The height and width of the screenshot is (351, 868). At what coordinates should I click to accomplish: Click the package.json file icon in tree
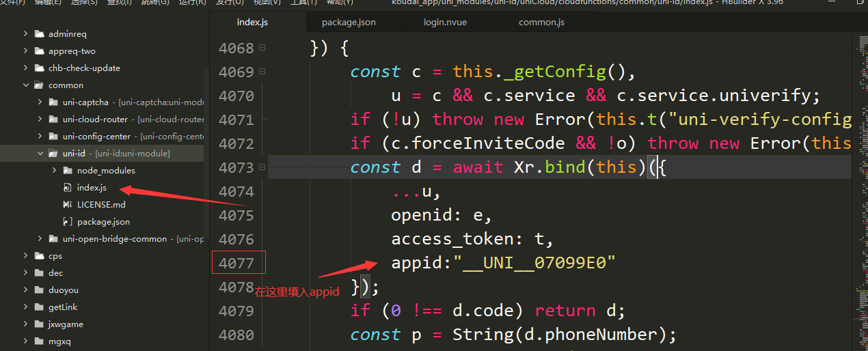[x=67, y=222]
